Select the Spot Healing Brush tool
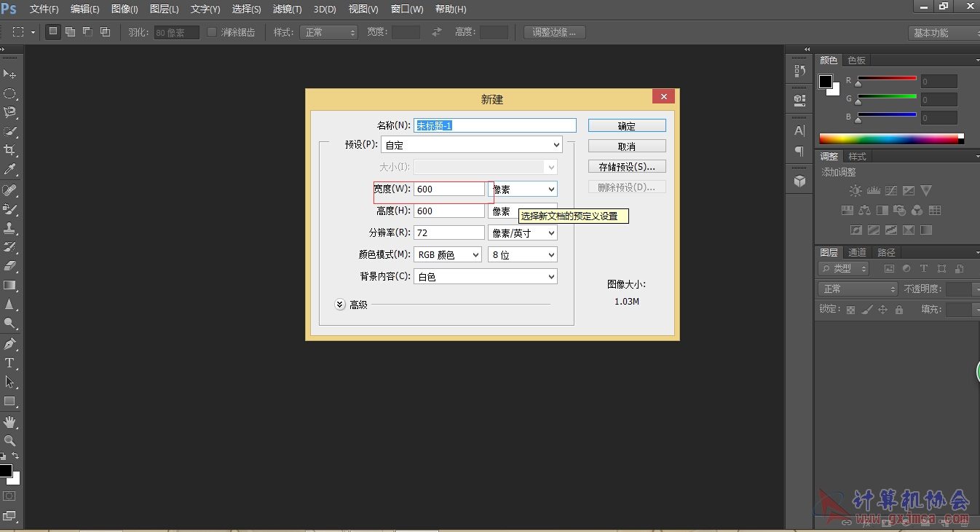This screenshot has height=532, width=980. (10, 190)
